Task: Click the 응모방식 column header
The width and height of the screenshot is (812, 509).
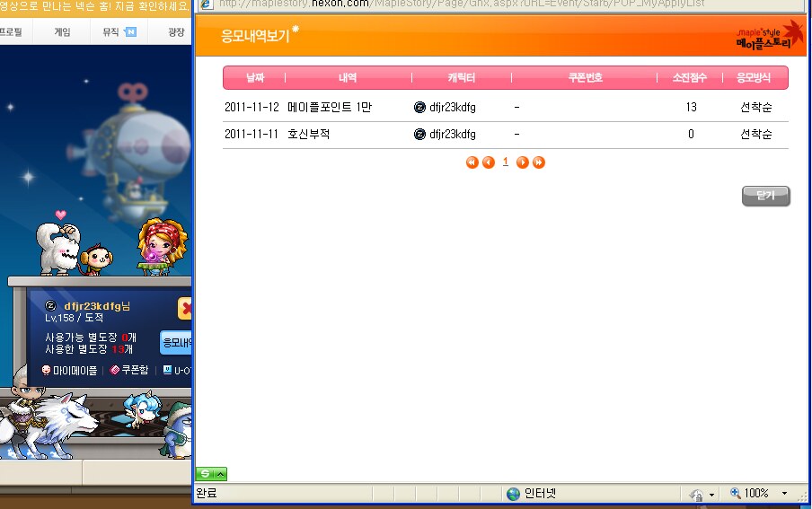Action: click(x=754, y=78)
